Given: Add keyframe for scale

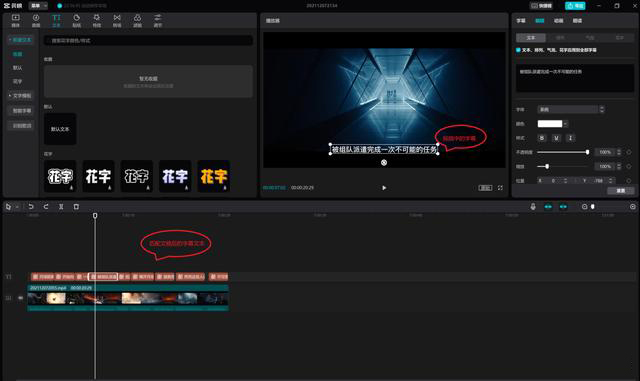Looking at the screenshot, I should click(x=629, y=166).
